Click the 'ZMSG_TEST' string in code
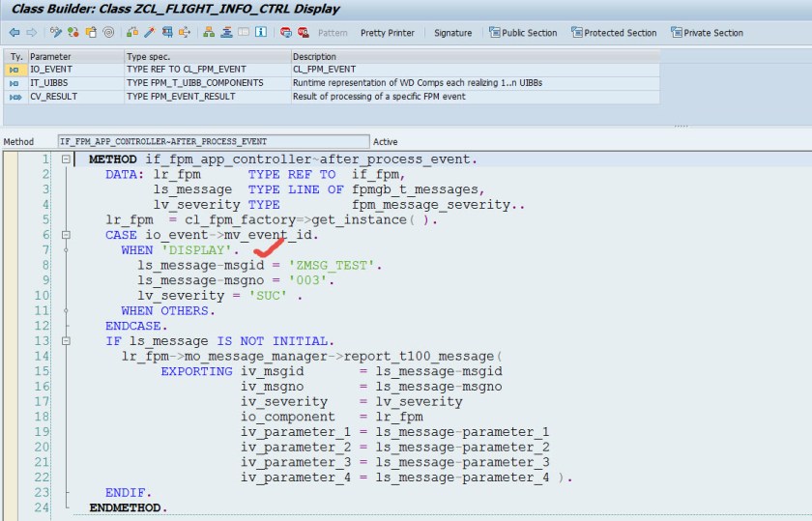Screen dimensions: 812x521 tap(332, 265)
